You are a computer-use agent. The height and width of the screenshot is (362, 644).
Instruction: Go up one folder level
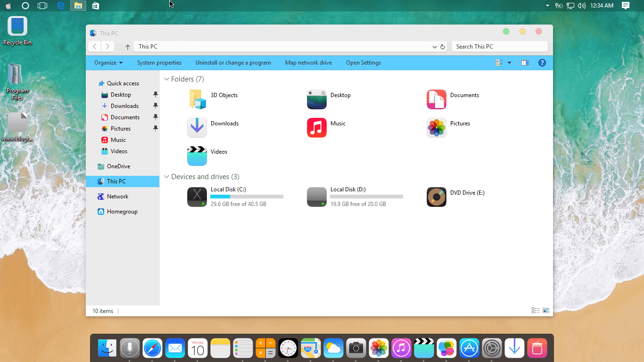tap(128, 47)
